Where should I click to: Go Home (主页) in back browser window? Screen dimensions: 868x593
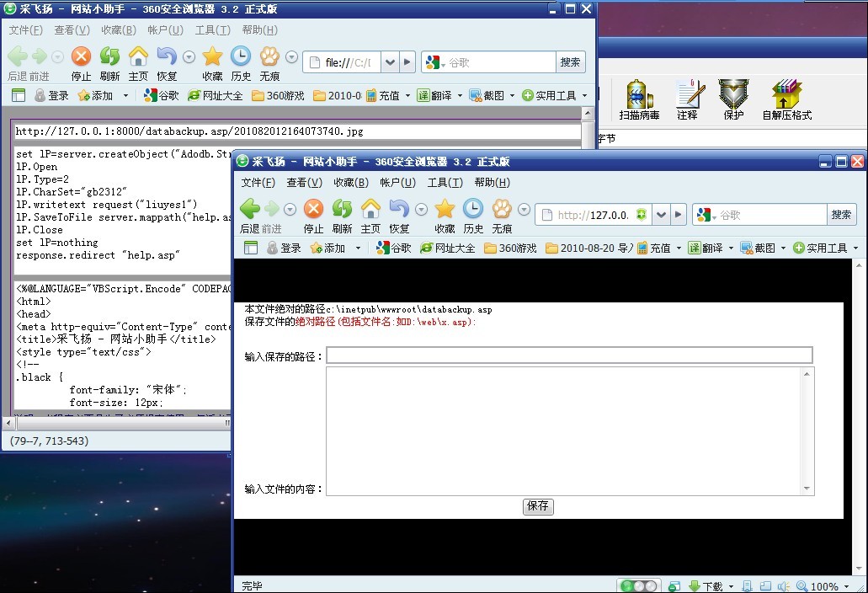pos(138,56)
